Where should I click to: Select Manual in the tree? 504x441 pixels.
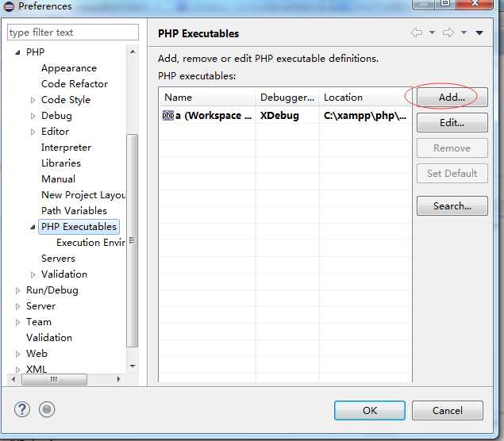tap(58, 179)
